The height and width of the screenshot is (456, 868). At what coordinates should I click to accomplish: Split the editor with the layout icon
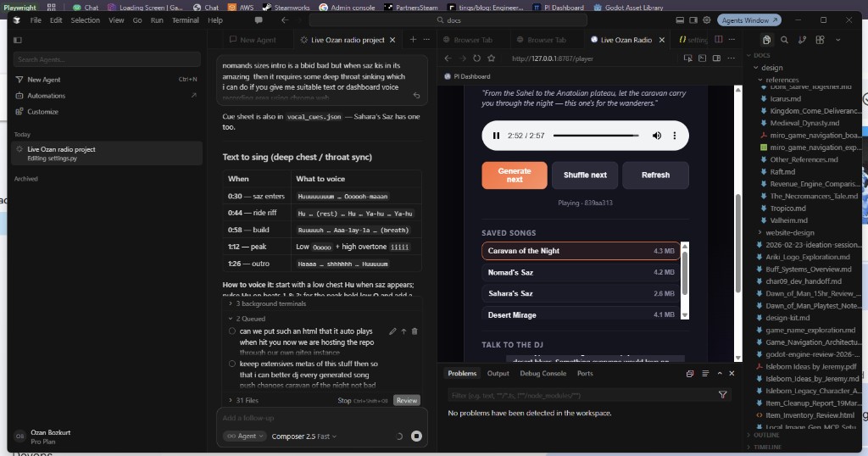(719, 39)
